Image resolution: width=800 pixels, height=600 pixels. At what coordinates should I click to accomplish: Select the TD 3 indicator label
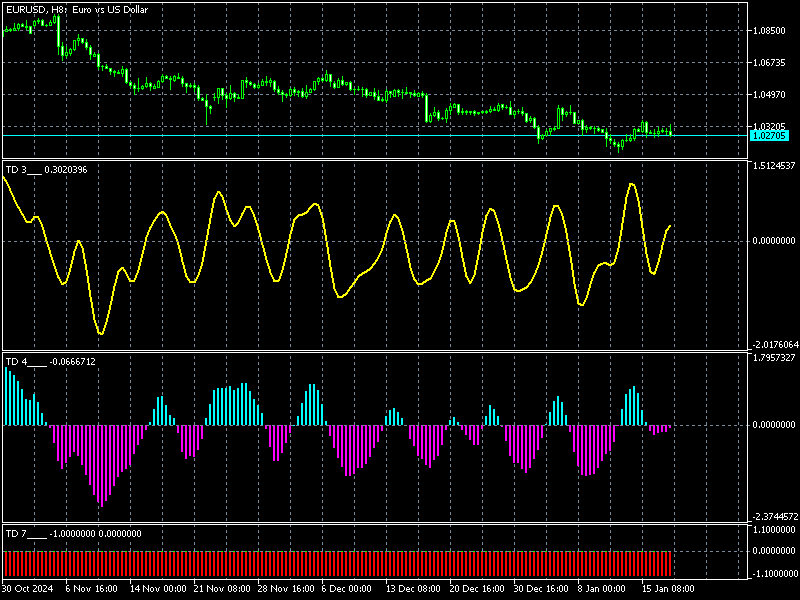click(46, 170)
